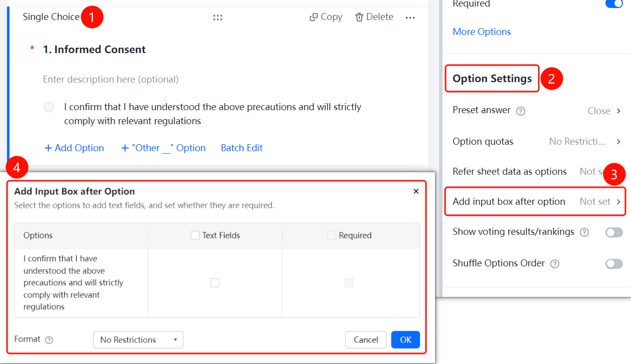The width and height of the screenshot is (631, 364).
Task: Tick the Required checkbox in the consent option row
Action: pyautogui.click(x=349, y=283)
